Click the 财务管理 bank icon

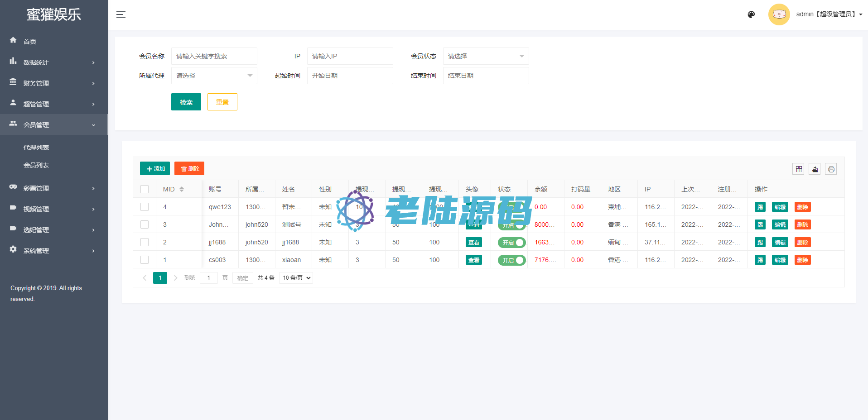[x=13, y=82]
